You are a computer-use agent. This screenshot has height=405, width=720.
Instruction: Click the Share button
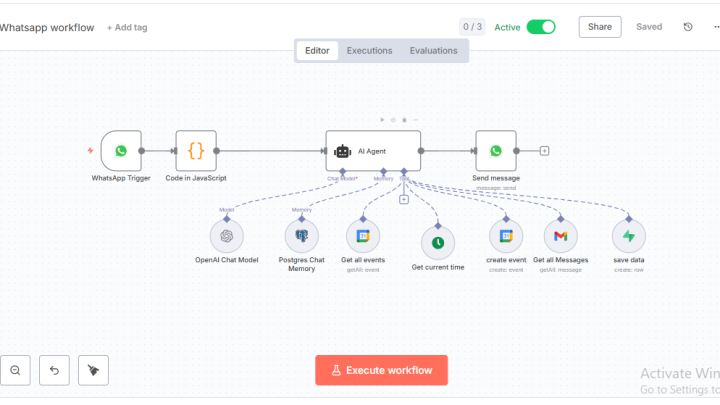click(x=599, y=27)
